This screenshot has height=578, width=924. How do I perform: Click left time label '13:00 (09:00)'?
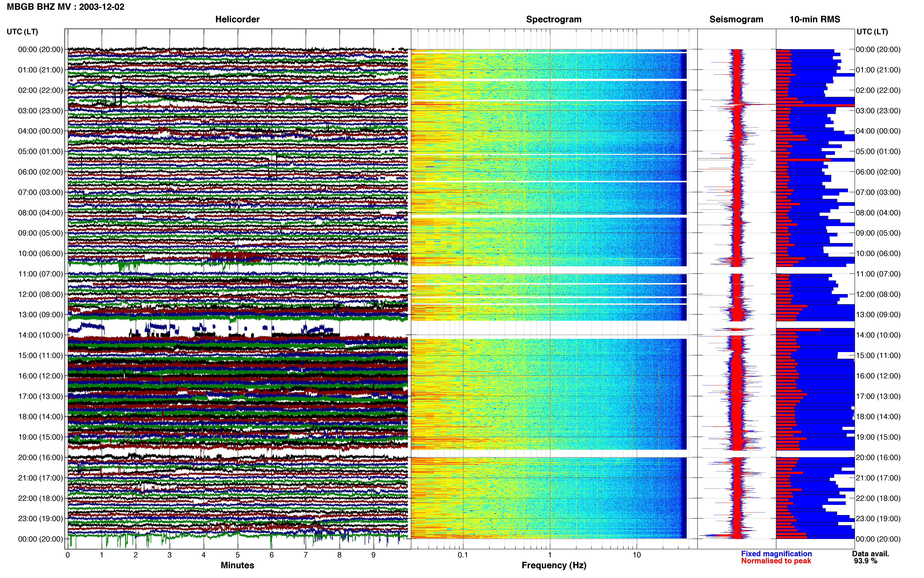coord(41,315)
